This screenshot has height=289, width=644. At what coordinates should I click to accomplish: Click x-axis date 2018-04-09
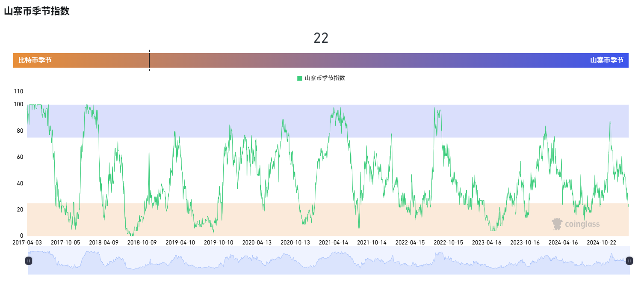(x=104, y=242)
